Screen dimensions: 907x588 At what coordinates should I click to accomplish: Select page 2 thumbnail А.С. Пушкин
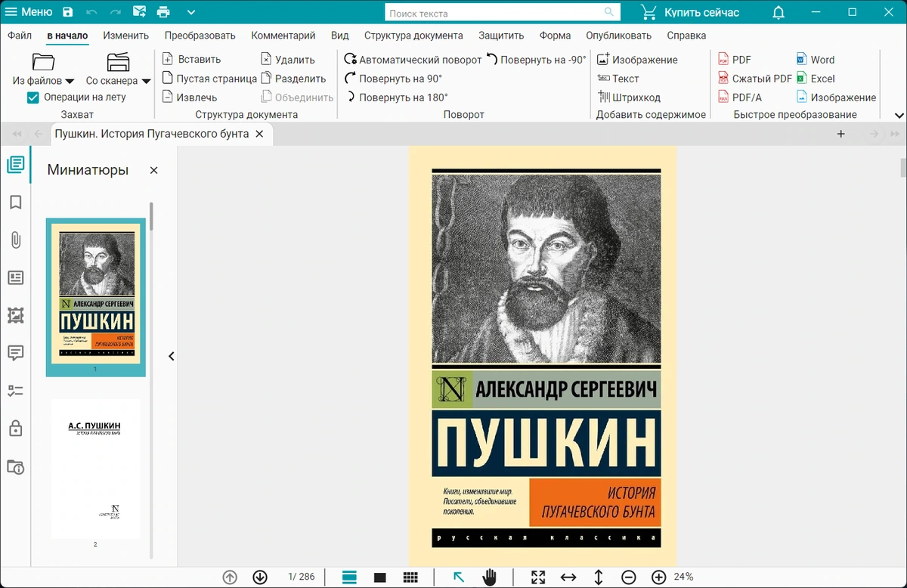pyautogui.click(x=95, y=469)
